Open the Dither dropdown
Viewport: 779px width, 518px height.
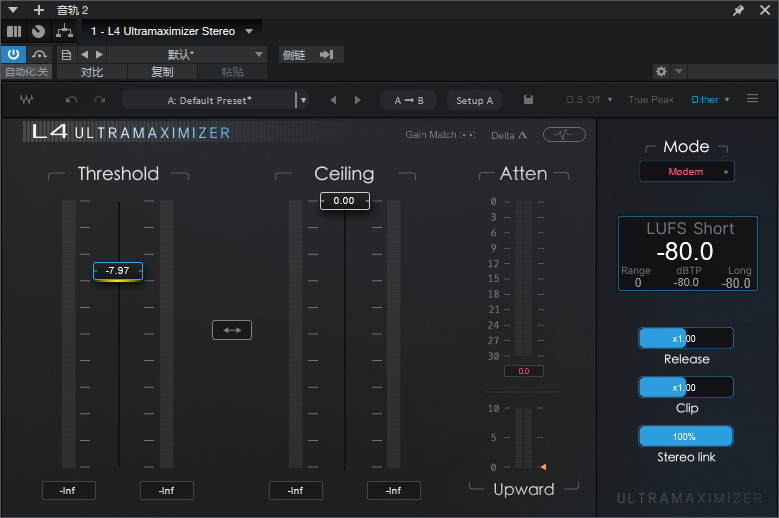710,100
